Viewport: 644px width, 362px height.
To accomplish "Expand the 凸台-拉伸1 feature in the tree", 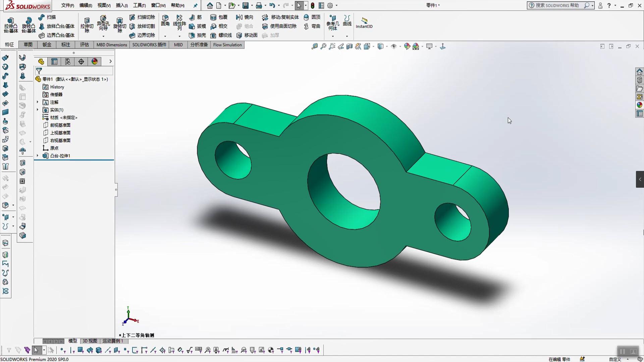I will pos(37,156).
